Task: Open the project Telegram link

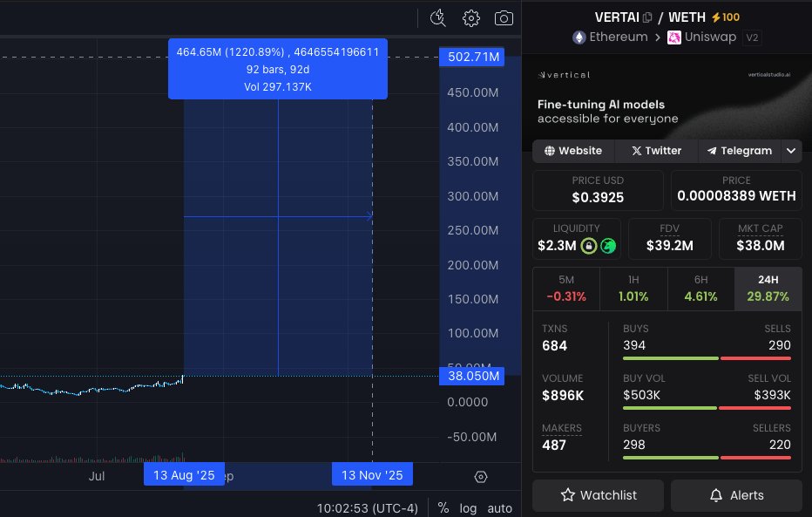Action: [740, 151]
